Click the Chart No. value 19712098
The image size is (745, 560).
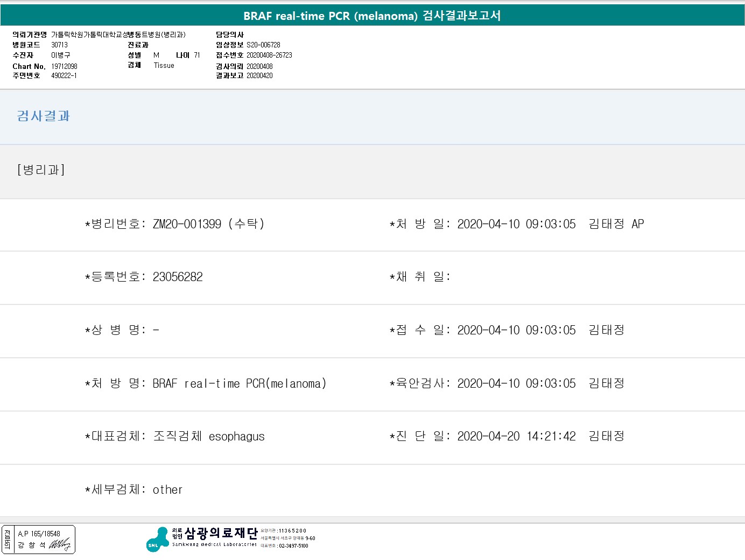[x=64, y=66]
